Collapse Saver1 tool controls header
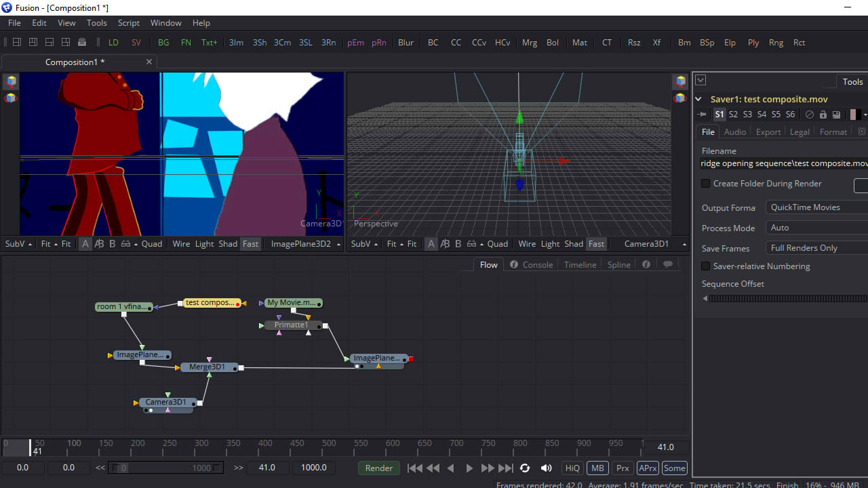 pos(699,99)
